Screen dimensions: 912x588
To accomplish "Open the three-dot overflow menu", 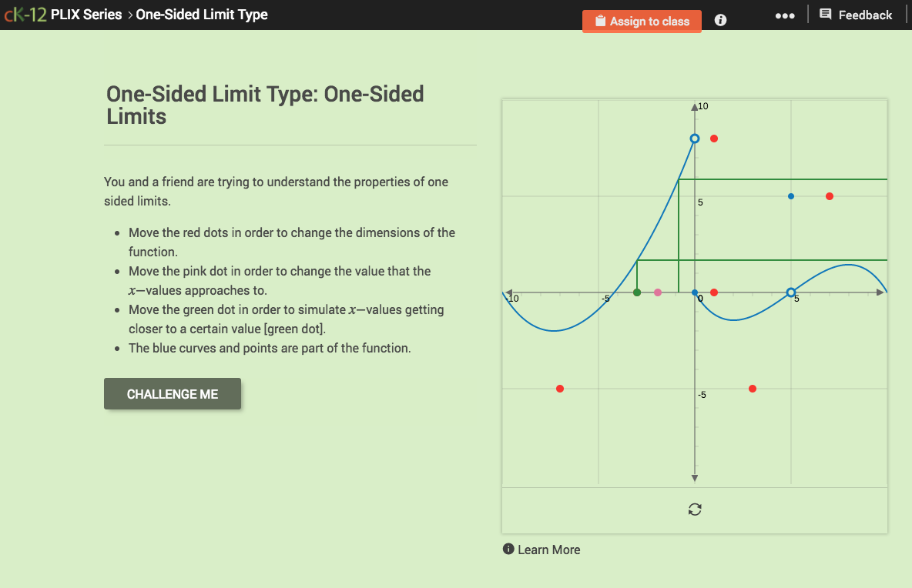I will [785, 15].
